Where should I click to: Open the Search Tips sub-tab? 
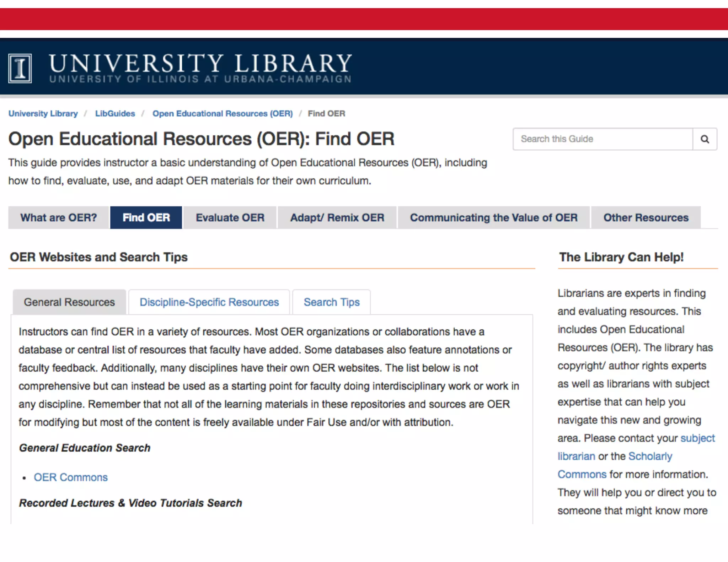point(331,302)
